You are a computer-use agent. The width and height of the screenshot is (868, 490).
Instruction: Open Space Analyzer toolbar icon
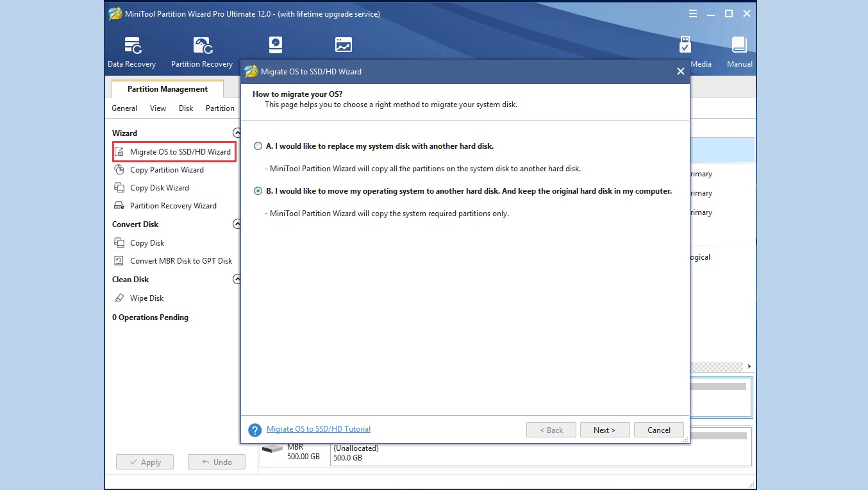pyautogui.click(x=344, y=45)
